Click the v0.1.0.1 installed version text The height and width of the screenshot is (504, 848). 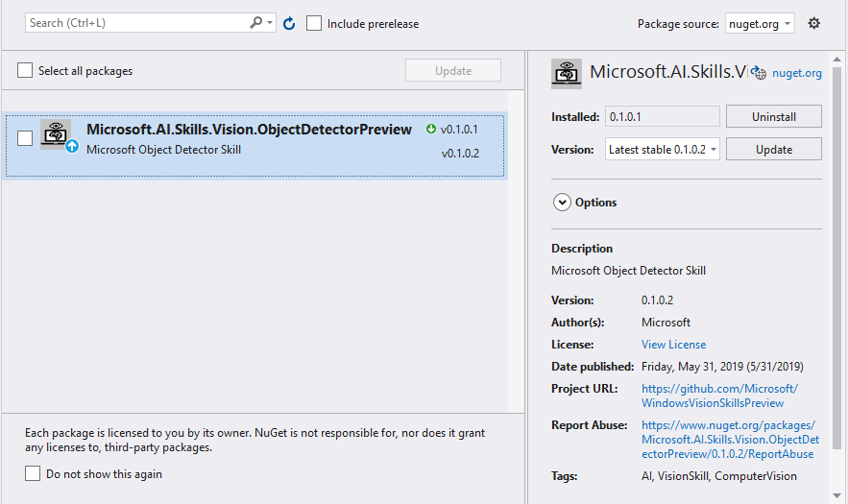[459, 130]
